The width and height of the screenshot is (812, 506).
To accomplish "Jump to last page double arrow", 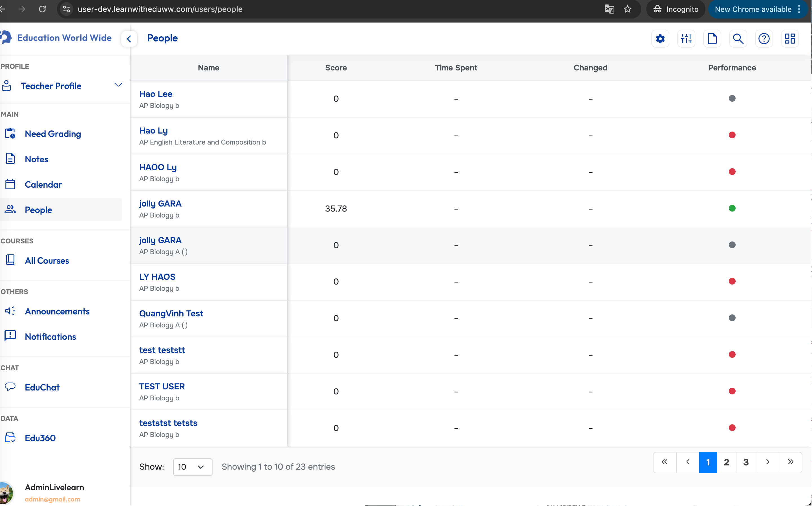I will [x=790, y=463].
